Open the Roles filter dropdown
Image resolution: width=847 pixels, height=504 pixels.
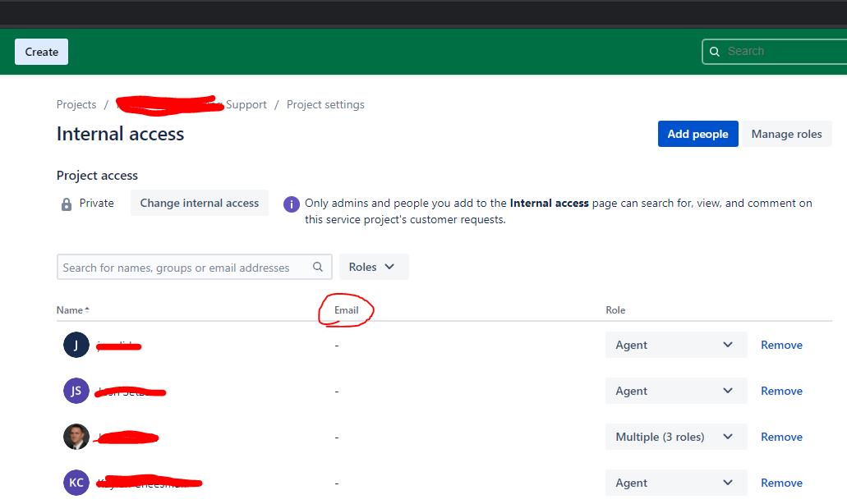[374, 267]
